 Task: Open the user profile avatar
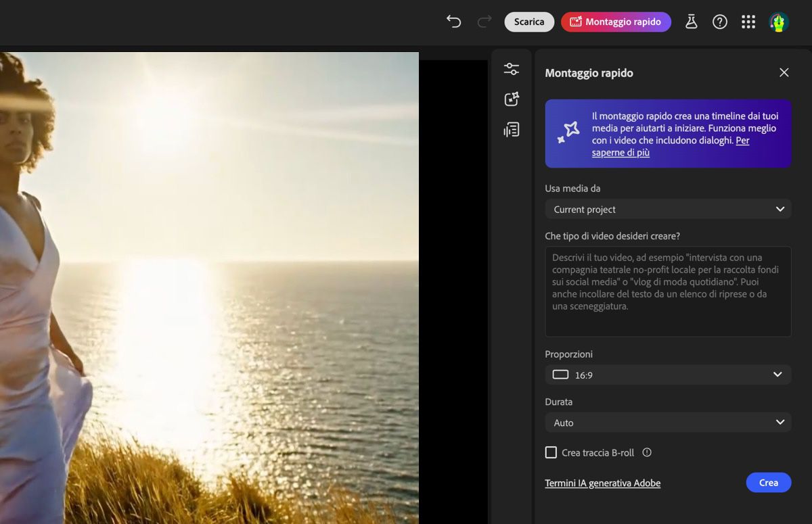tap(779, 22)
